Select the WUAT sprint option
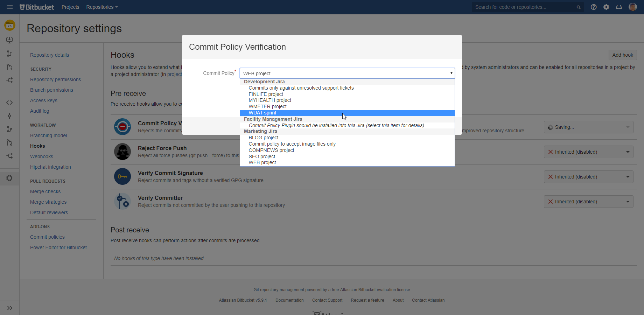Image resolution: width=644 pixels, height=315 pixels. tap(347, 113)
